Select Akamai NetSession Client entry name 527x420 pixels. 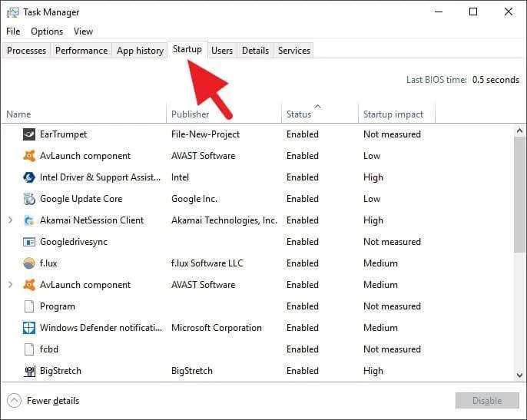[x=91, y=220]
